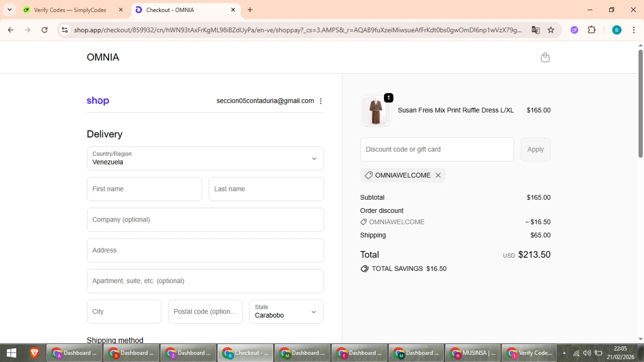Open the shopping bag cart icon

(545, 57)
